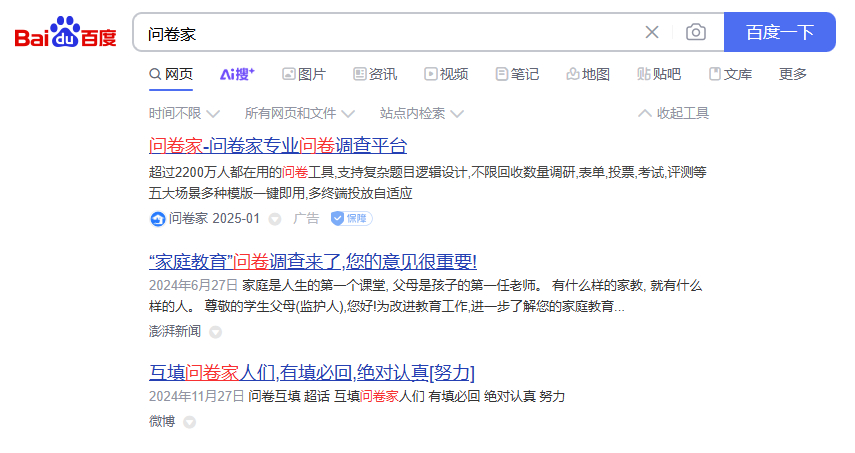Click the map pin icon in 地图 tab
The height and width of the screenshot is (453, 855).
[x=573, y=74]
